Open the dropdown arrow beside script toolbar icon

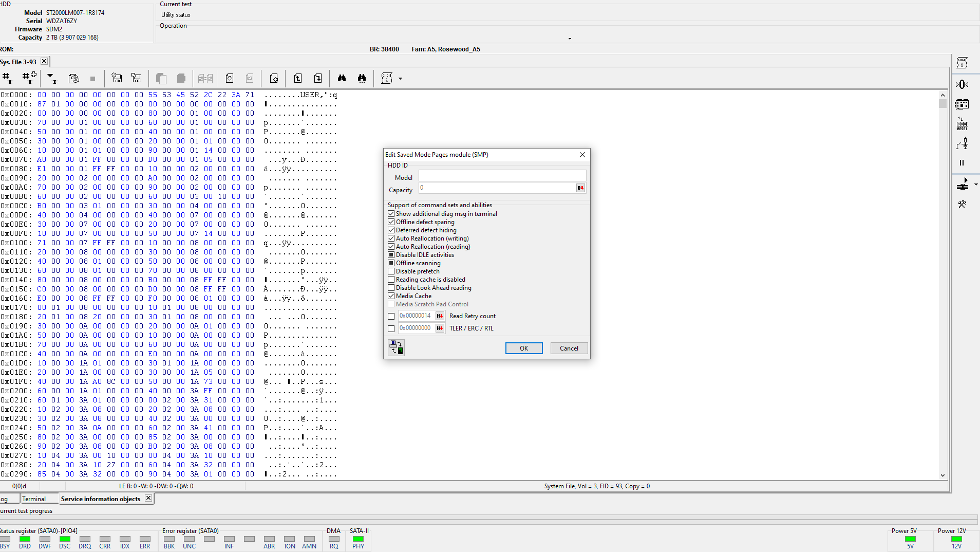401,79
